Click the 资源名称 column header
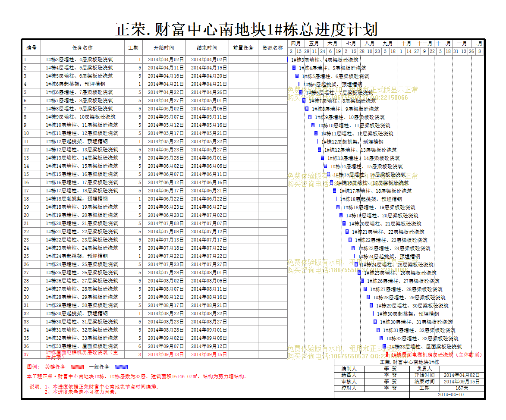Image resolution: width=506 pixels, height=420 pixels. click(273, 48)
